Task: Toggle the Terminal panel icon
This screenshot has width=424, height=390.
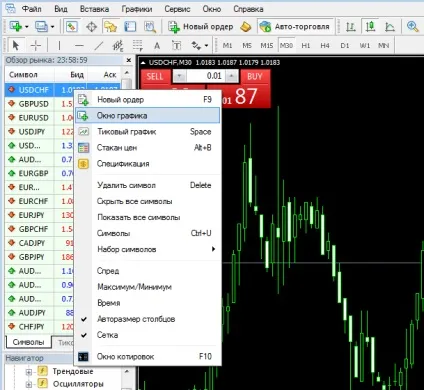Action: 130,26
